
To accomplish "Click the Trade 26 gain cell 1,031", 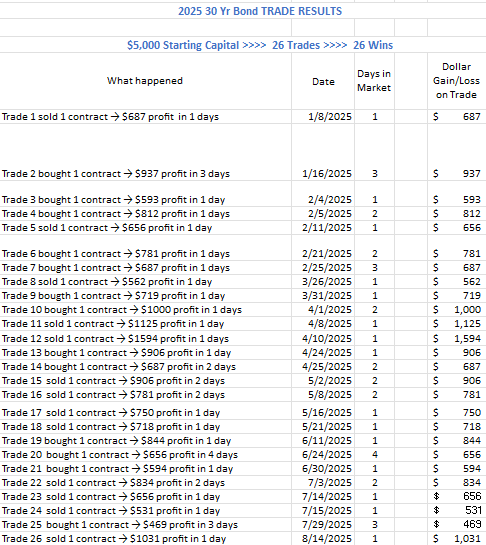I will (x=457, y=538).
